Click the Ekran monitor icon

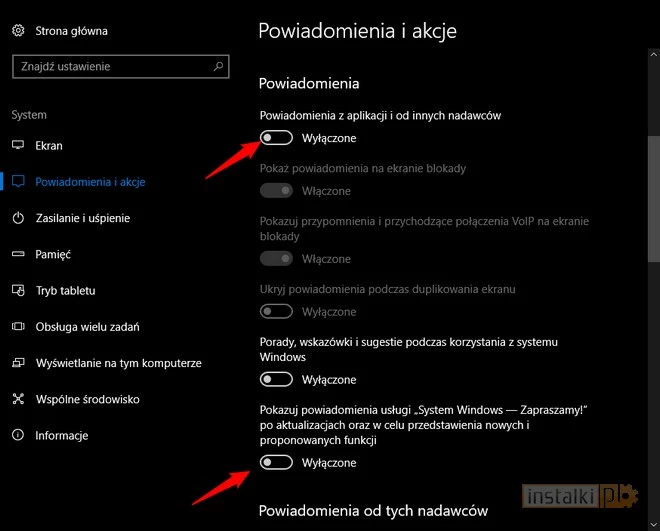(x=18, y=146)
